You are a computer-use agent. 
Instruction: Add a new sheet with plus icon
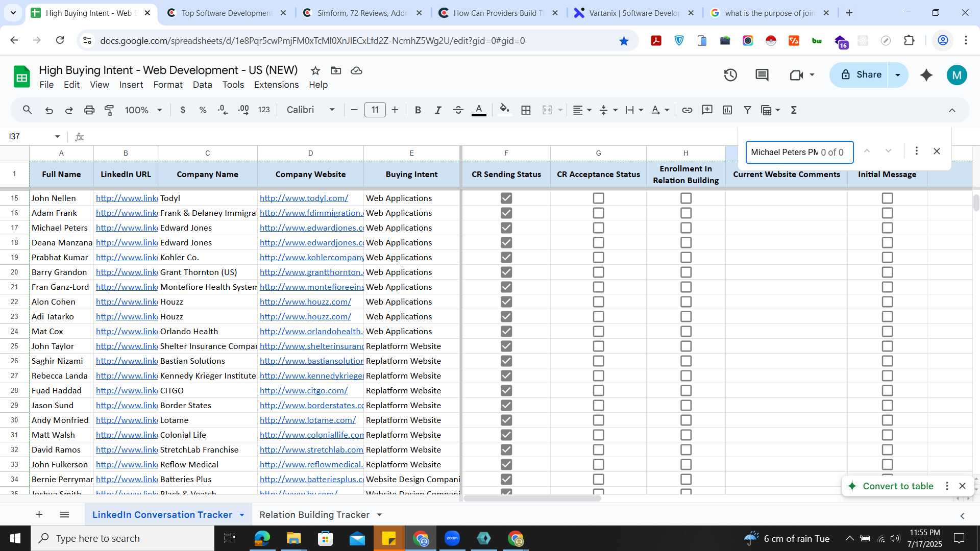tap(39, 515)
